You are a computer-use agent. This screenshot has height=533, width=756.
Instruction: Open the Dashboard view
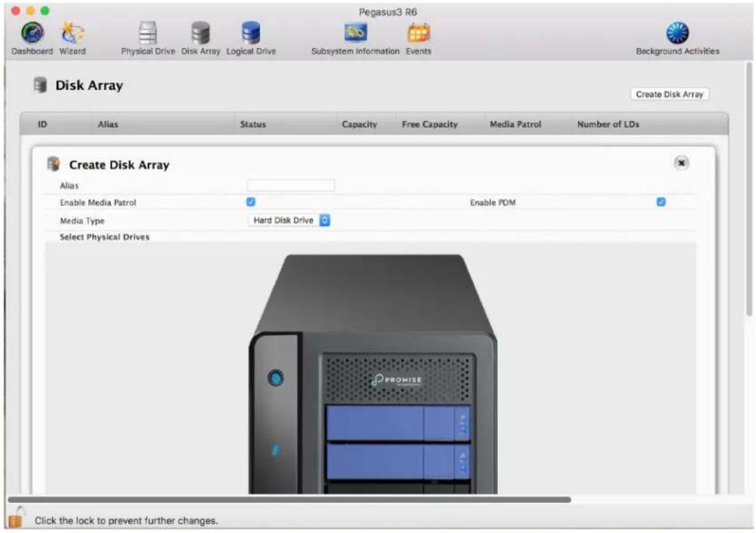[32, 38]
